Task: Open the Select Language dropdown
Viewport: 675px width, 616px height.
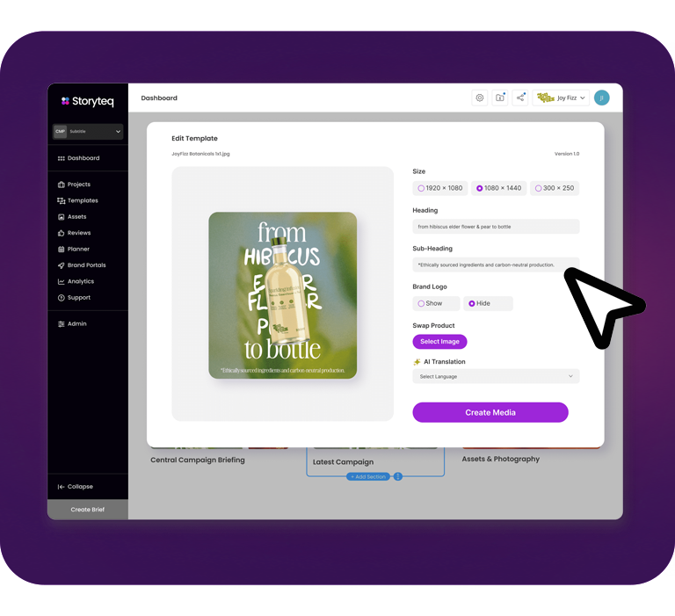Action: tap(496, 376)
